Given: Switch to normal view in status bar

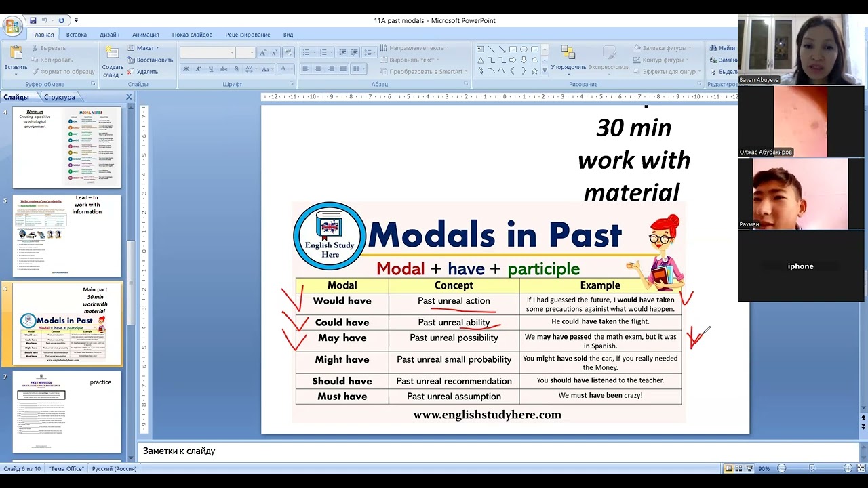Looking at the screenshot, I should [x=728, y=468].
